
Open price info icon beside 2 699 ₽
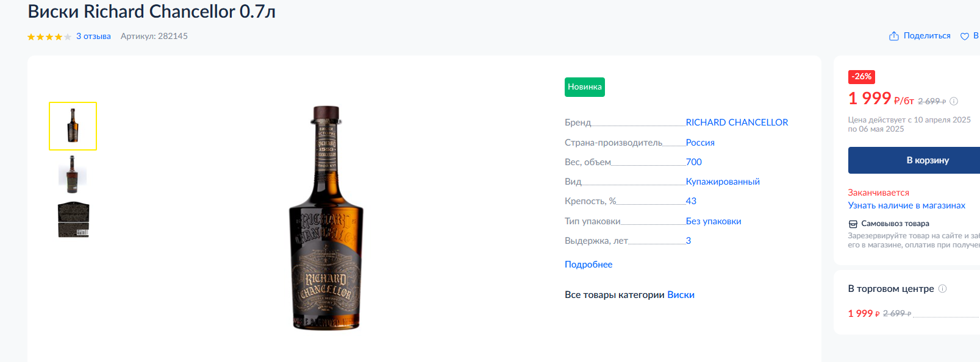(x=954, y=101)
